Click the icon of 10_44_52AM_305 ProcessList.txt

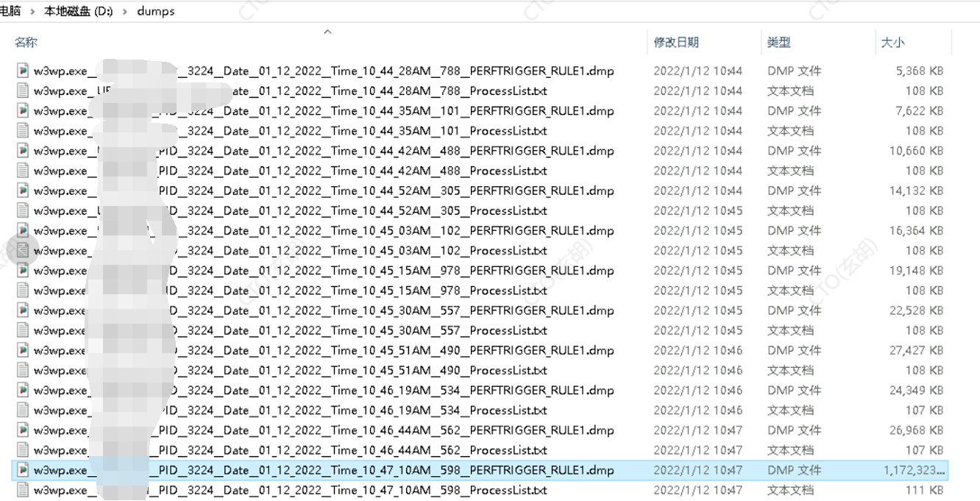(x=23, y=211)
